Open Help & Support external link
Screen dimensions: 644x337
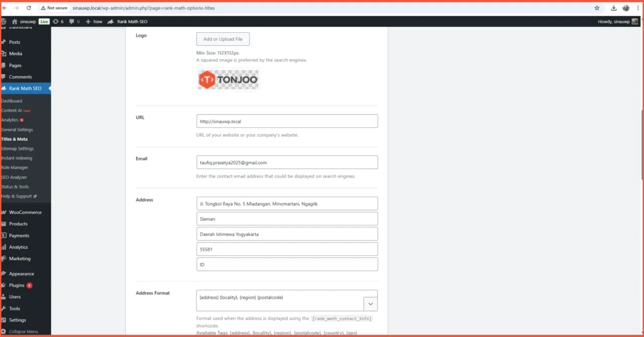click(18, 196)
